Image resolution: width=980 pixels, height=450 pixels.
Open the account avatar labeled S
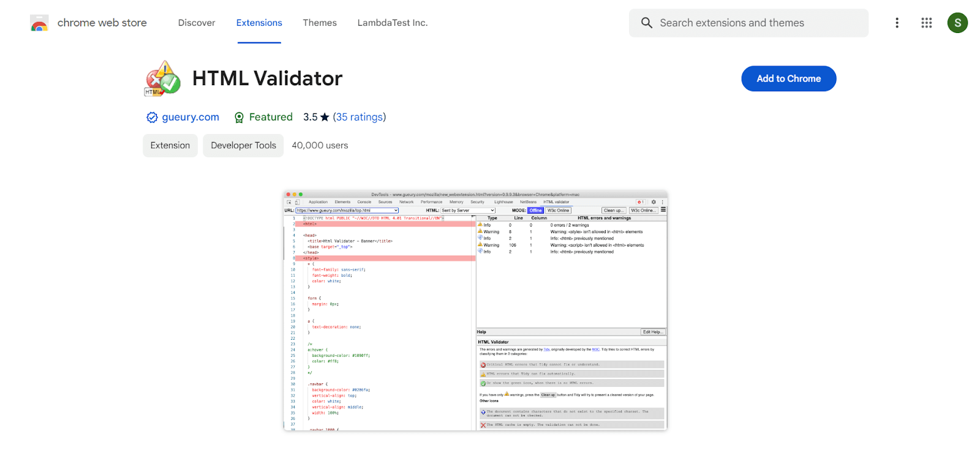957,23
